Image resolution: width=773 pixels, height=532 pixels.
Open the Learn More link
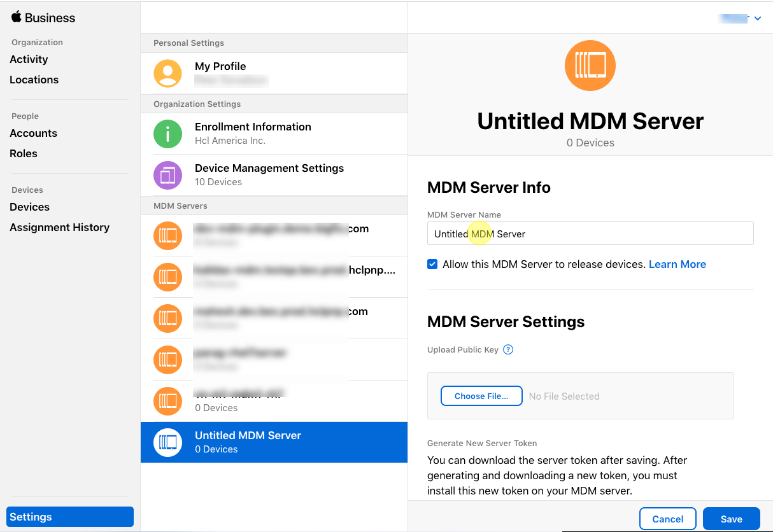(677, 264)
